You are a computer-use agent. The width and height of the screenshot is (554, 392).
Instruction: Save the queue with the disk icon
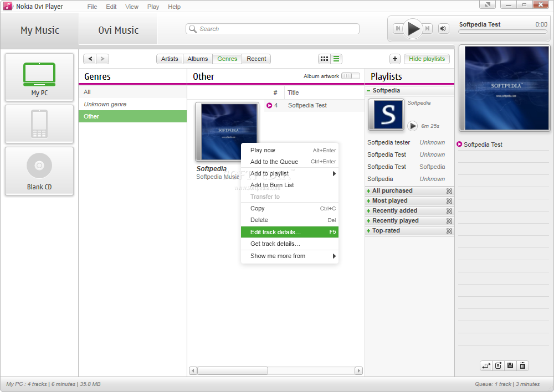coord(510,365)
